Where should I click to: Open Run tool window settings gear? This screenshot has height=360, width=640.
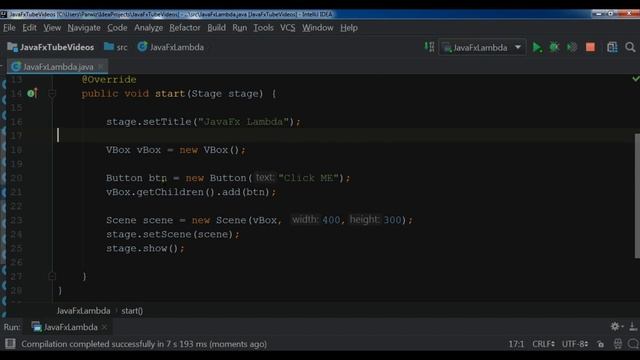click(615, 326)
